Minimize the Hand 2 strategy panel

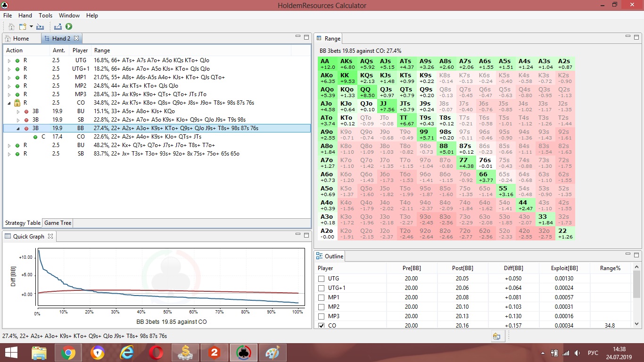(298, 36)
